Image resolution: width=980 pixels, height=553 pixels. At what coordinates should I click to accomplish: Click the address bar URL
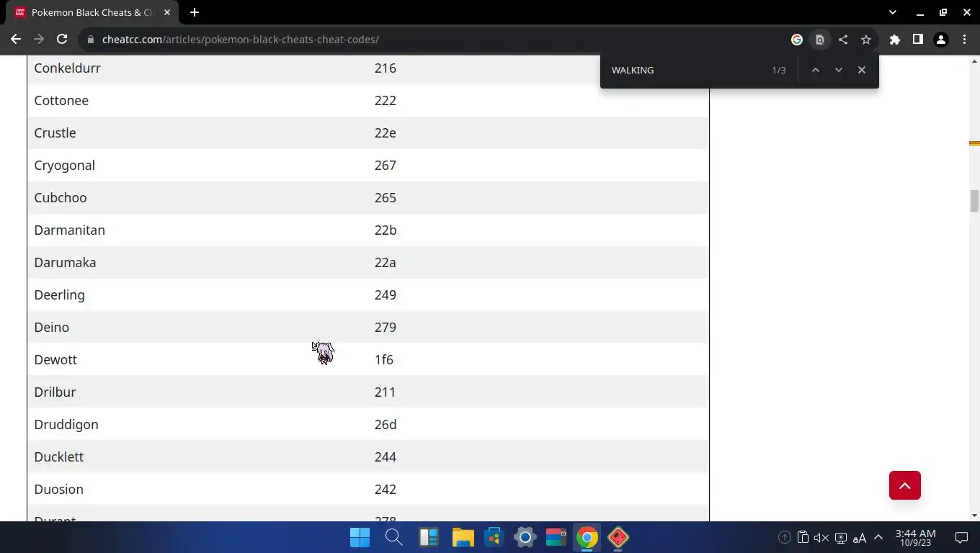(x=241, y=40)
